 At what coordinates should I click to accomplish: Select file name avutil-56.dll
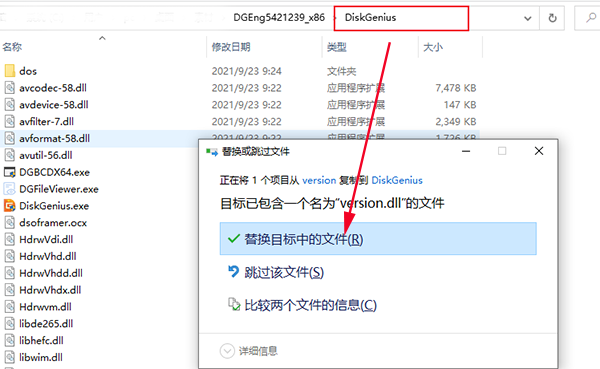pos(46,155)
